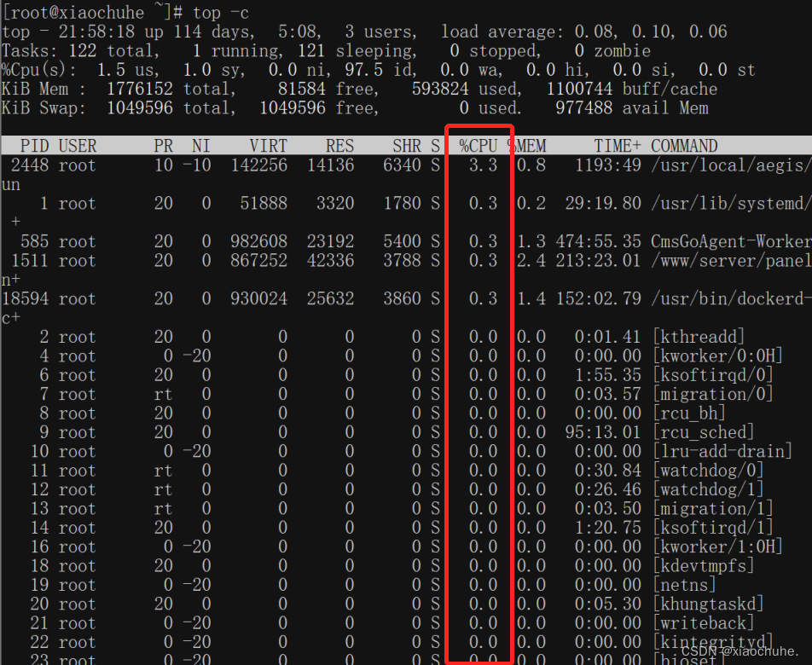
Task: Click the 114 days uptime text
Action: coord(213,32)
